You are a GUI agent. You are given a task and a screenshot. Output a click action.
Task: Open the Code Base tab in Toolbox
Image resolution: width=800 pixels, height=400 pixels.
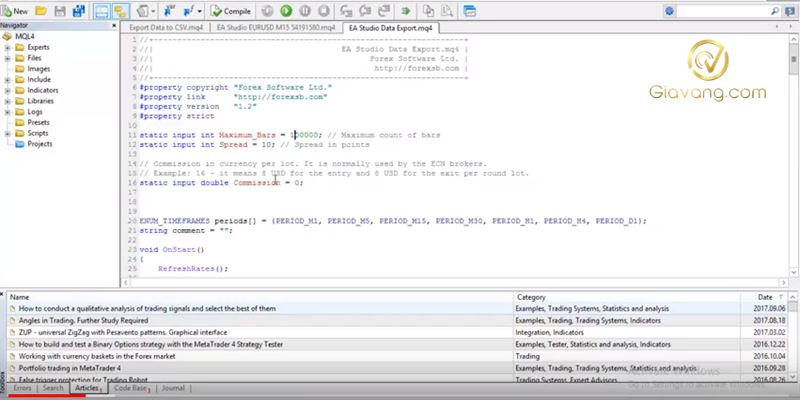[x=132, y=388]
